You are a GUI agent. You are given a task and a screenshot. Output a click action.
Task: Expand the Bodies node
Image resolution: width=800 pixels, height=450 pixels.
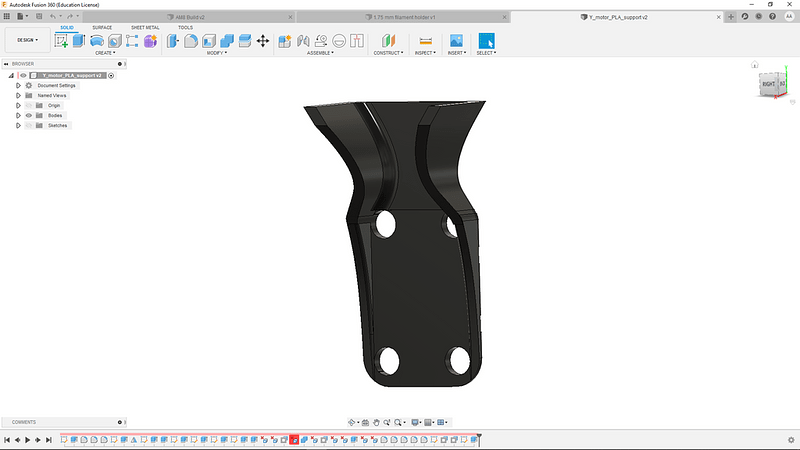pyautogui.click(x=18, y=115)
